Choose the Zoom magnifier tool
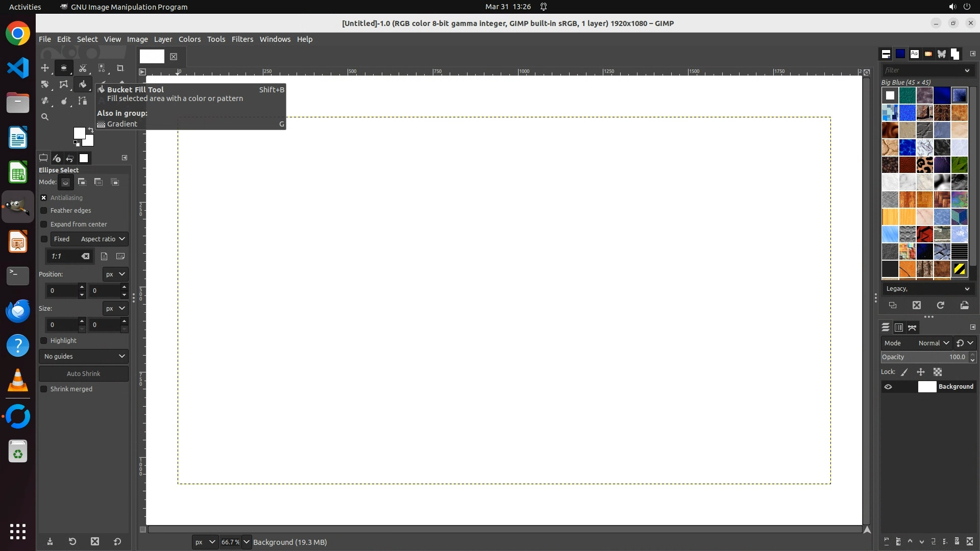980x551 pixels. pos(45,117)
